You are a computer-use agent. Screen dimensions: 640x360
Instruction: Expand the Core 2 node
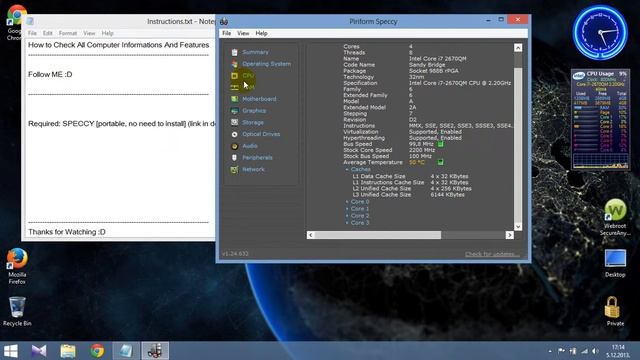[347, 216]
